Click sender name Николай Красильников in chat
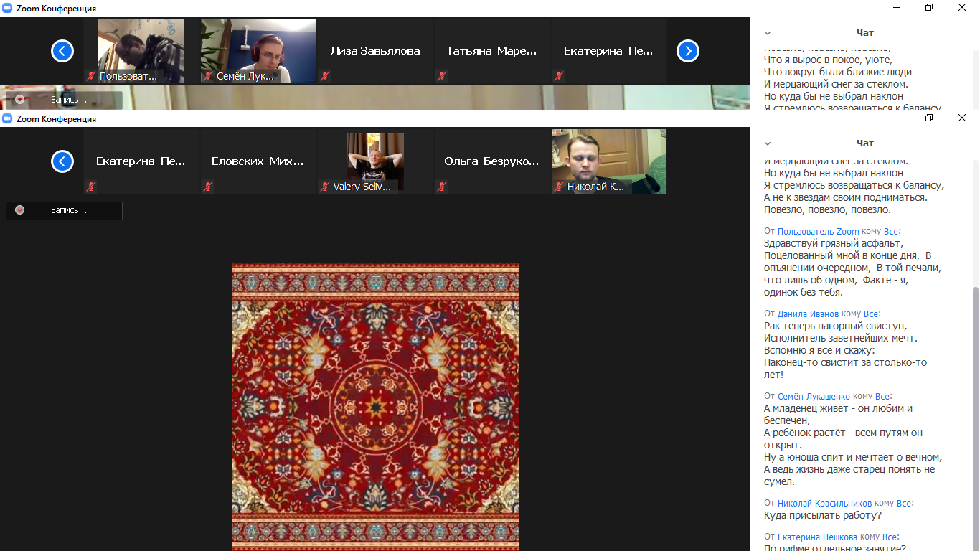980x551 pixels. click(x=824, y=503)
